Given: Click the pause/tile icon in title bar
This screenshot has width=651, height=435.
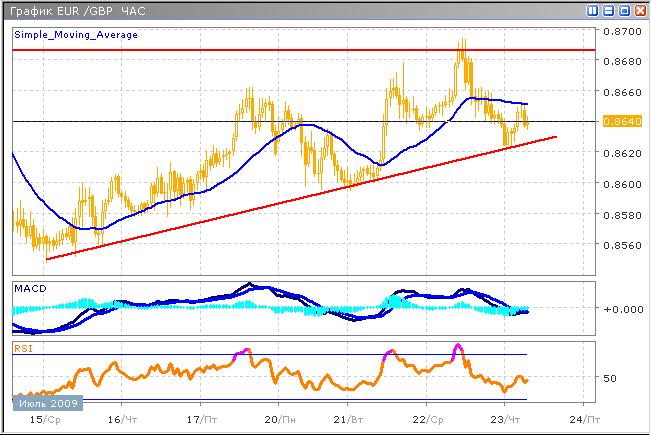Looking at the screenshot, I should (593, 10).
